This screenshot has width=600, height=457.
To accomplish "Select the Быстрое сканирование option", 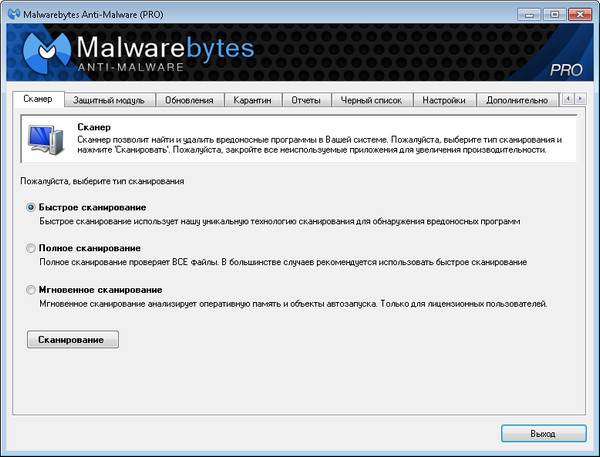I will tap(33, 207).
